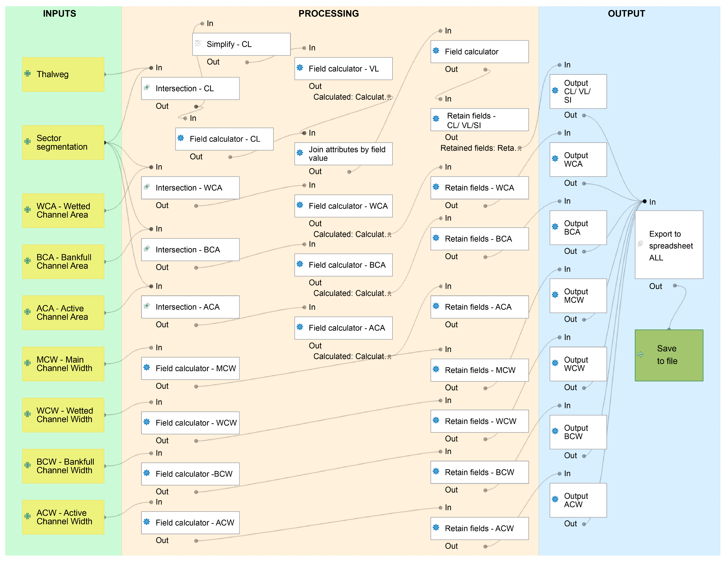728x562 pixels.
Task: Select the Save to file output box
Action: pos(669,355)
